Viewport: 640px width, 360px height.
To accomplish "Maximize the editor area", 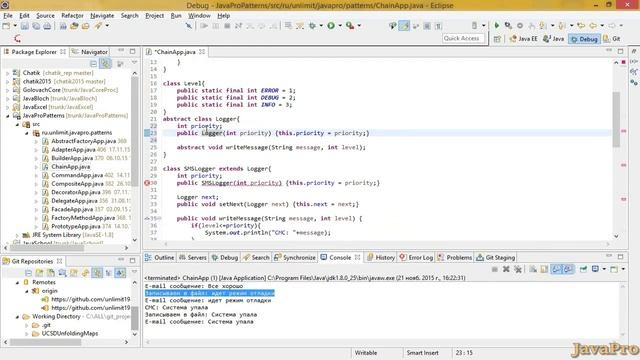I will [620, 51].
